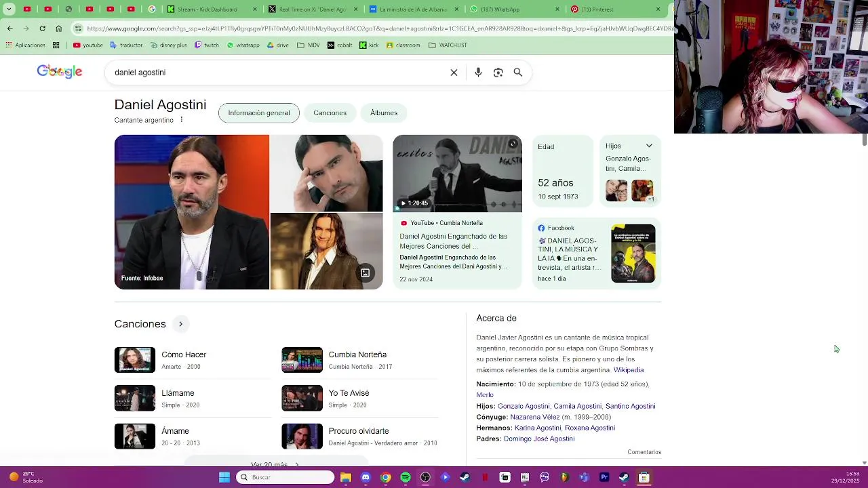Viewport: 868px width, 488px height.
Task: Go back to the previous page
Action: pyautogui.click(x=9, y=28)
